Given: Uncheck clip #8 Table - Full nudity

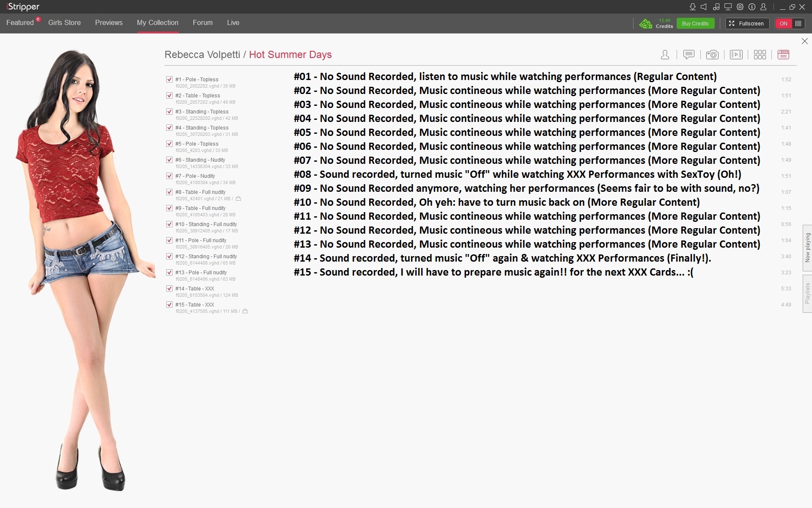Looking at the screenshot, I should tap(169, 192).
